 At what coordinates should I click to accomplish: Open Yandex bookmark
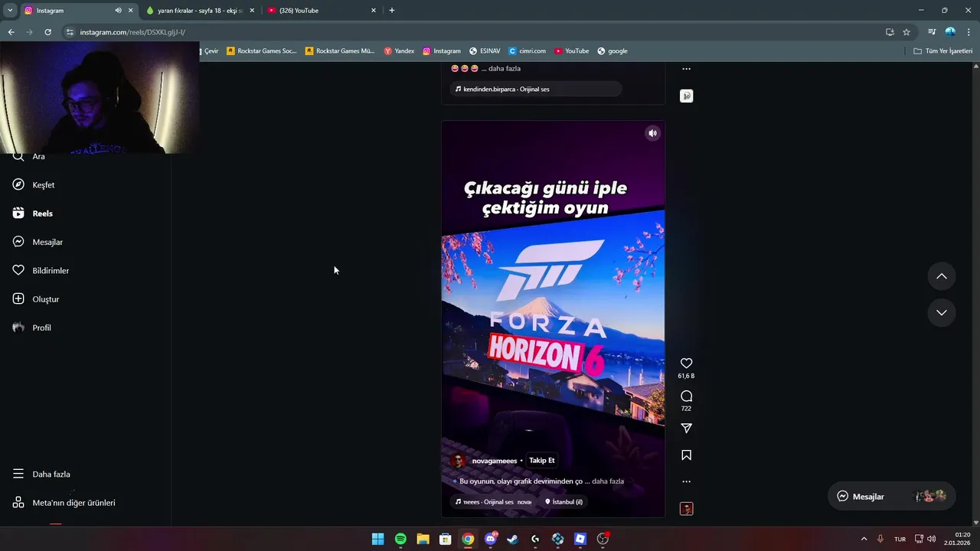tap(399, 51)
